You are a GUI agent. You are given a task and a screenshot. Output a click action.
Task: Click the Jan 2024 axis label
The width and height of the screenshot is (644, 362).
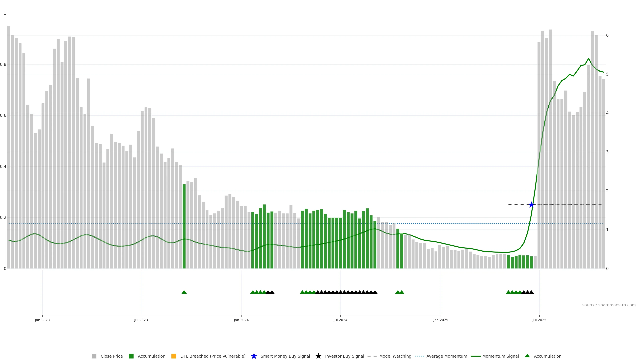coord(241,320)
